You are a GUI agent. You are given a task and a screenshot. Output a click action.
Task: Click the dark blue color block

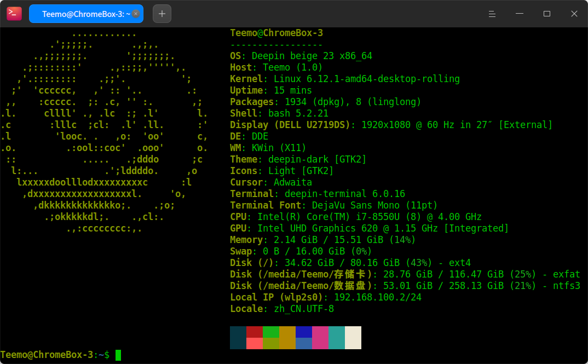[x=304, y=332]
